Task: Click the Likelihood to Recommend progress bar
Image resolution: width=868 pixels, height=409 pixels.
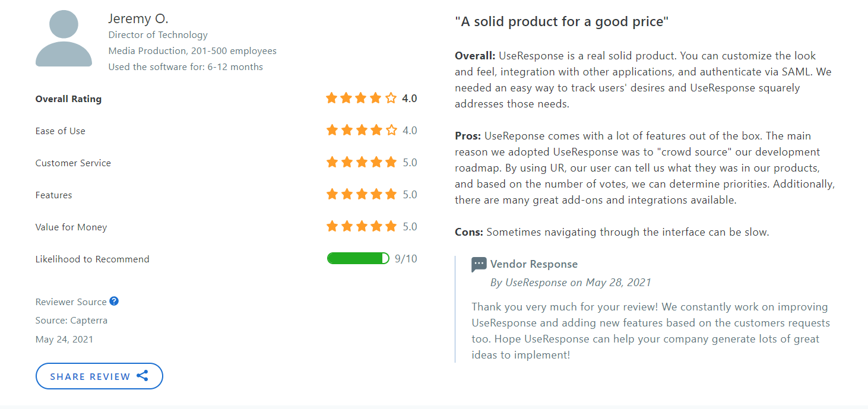Action: pyautogui.click(x=357, y=258)
